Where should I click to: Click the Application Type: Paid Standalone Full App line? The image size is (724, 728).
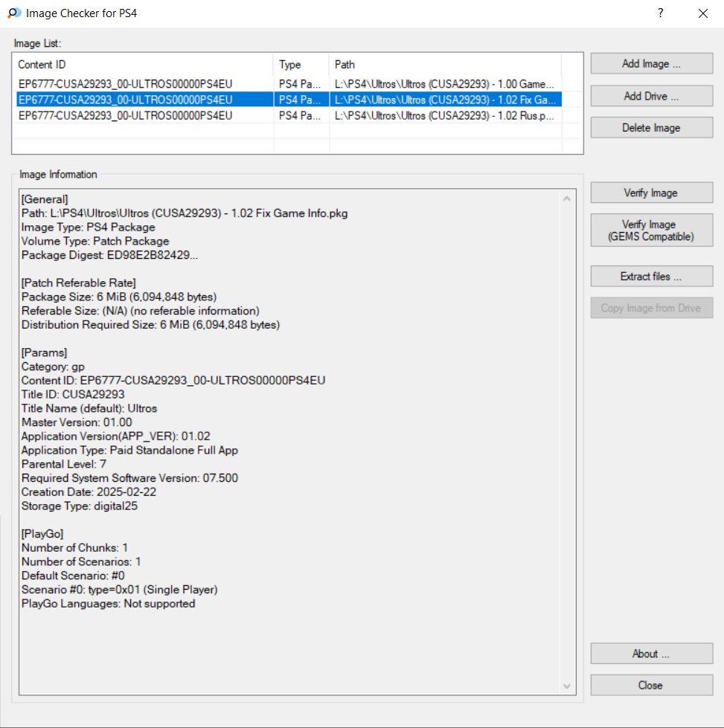129,451
